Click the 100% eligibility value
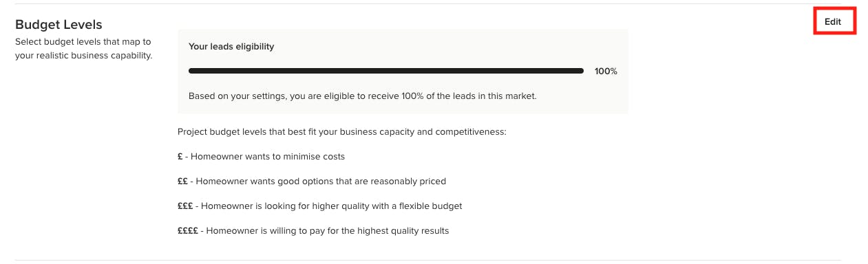Screen dimensions: 868x264 click(606, 71)
